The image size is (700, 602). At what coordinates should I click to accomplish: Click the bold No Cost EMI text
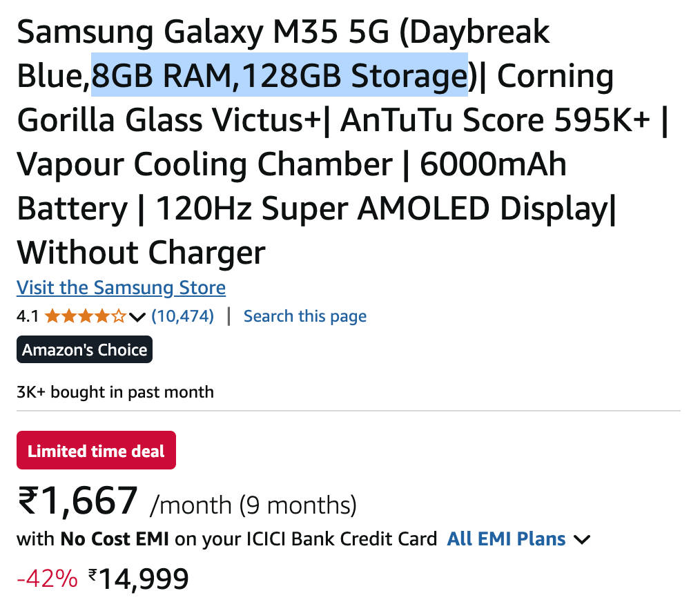[x=115, y=538]
